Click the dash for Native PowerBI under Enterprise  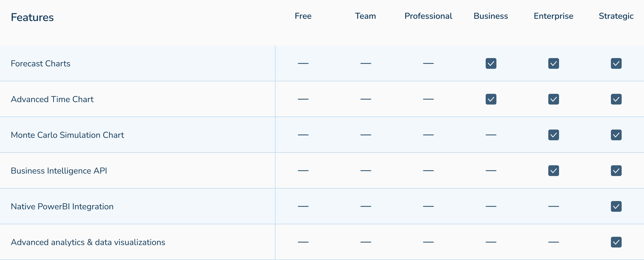554,206
